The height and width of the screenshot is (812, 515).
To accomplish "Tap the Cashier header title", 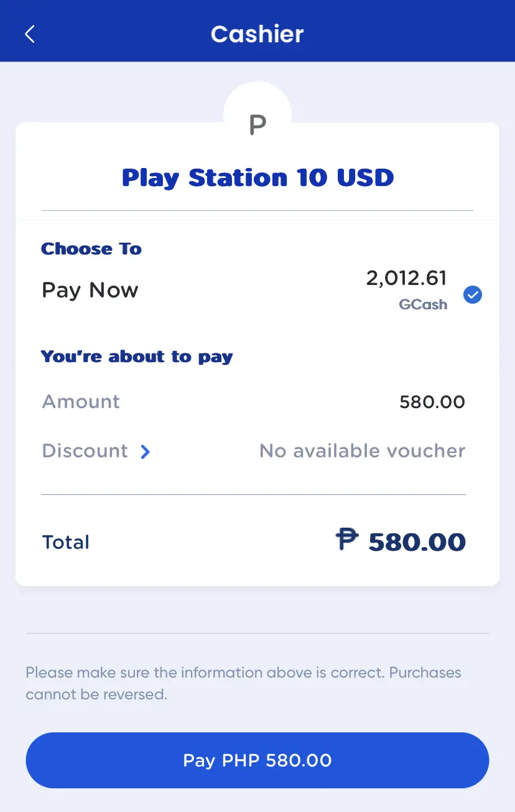I will click(x=257, y=34).
